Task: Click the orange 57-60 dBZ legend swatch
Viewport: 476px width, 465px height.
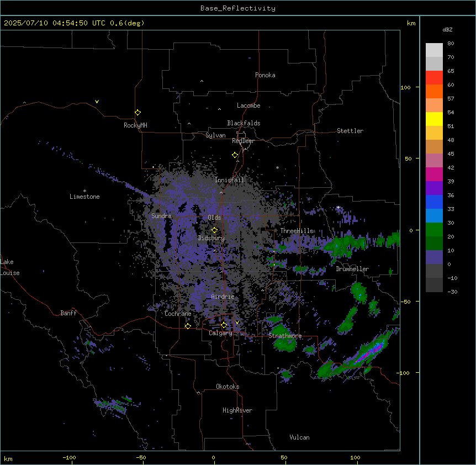Action: [x=434, y=91]
